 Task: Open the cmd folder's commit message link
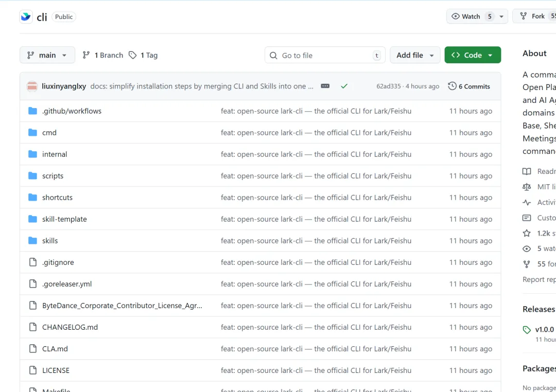316,133
